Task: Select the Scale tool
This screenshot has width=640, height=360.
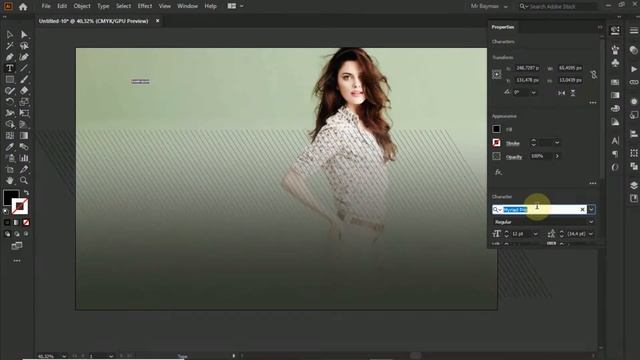Action: click(24, 102)
